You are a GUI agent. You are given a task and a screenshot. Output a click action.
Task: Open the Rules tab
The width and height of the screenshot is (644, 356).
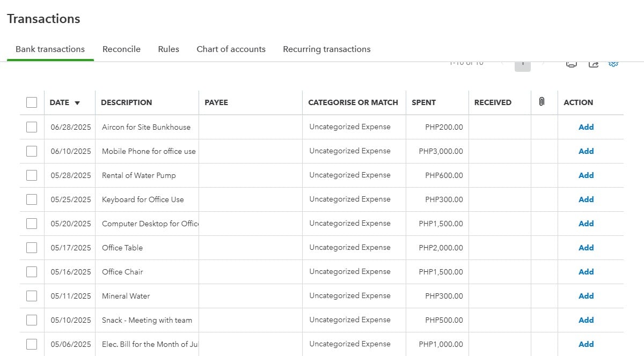click(169, 49)
